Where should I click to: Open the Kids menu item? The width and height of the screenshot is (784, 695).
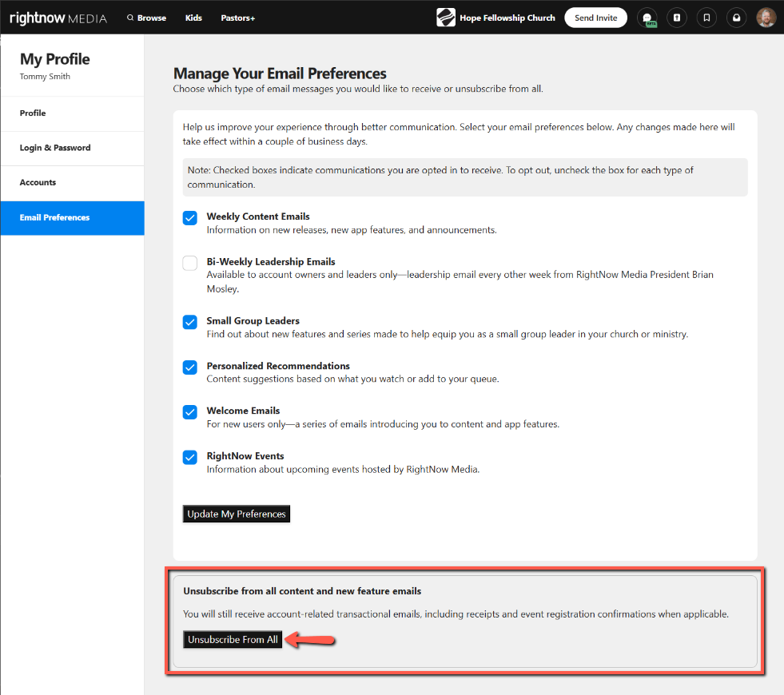[193, 18]
